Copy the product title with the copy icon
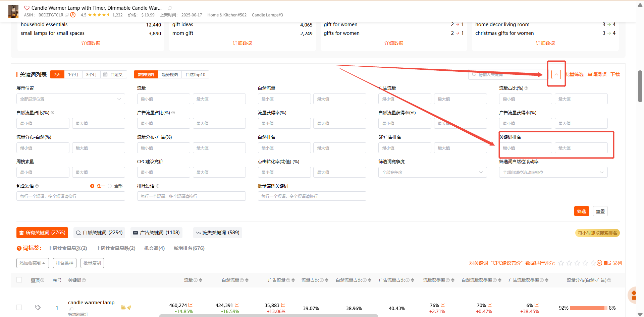 pos(170,8)
